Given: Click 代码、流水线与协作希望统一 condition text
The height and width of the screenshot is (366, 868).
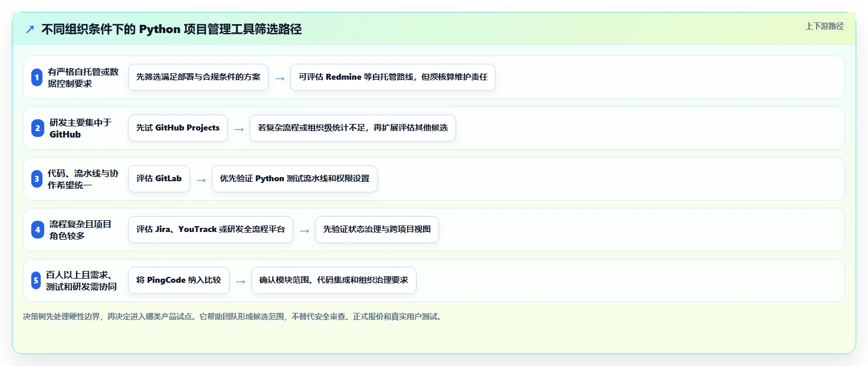Looking at the screenshot, I should click(83, 179).
